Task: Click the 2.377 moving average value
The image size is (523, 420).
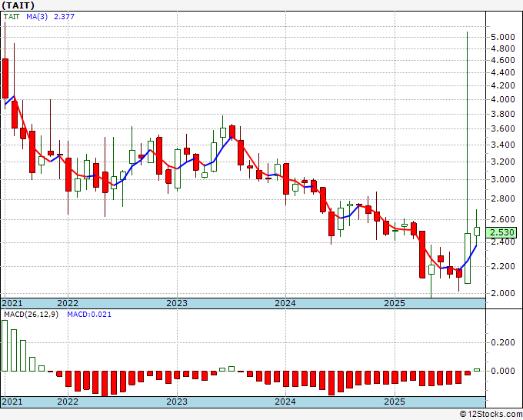Action: pos(64,16)
